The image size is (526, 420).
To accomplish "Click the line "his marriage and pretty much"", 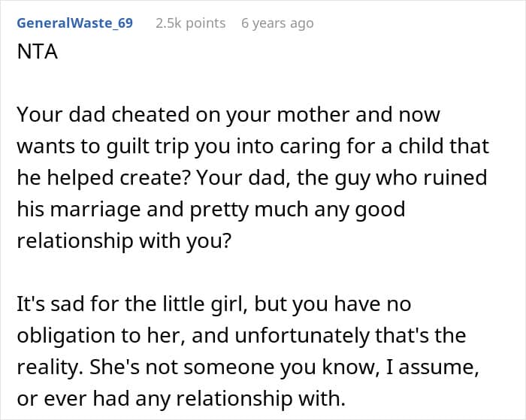I will (x=210, y=209).
